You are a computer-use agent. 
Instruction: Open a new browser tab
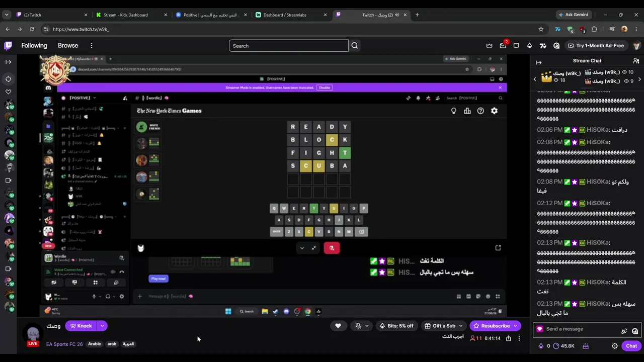pyautogui.click(x=417, y=15)
